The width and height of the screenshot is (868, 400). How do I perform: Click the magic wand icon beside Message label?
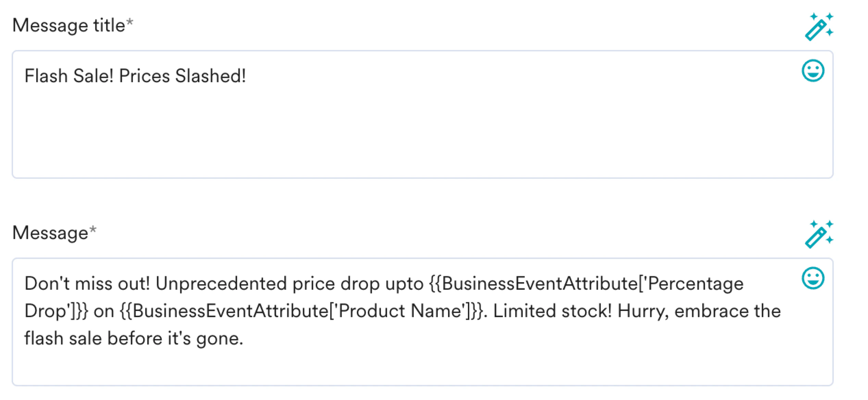[819, 234]
